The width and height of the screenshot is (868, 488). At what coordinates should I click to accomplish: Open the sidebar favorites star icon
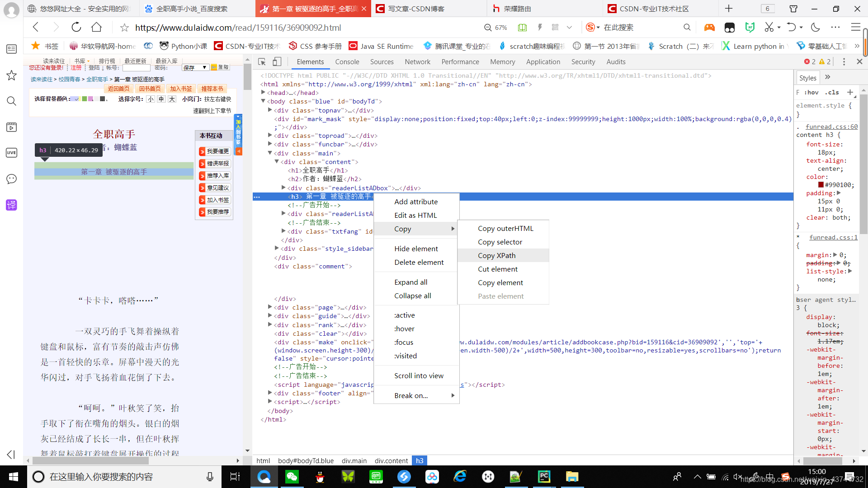coord(11,75)
